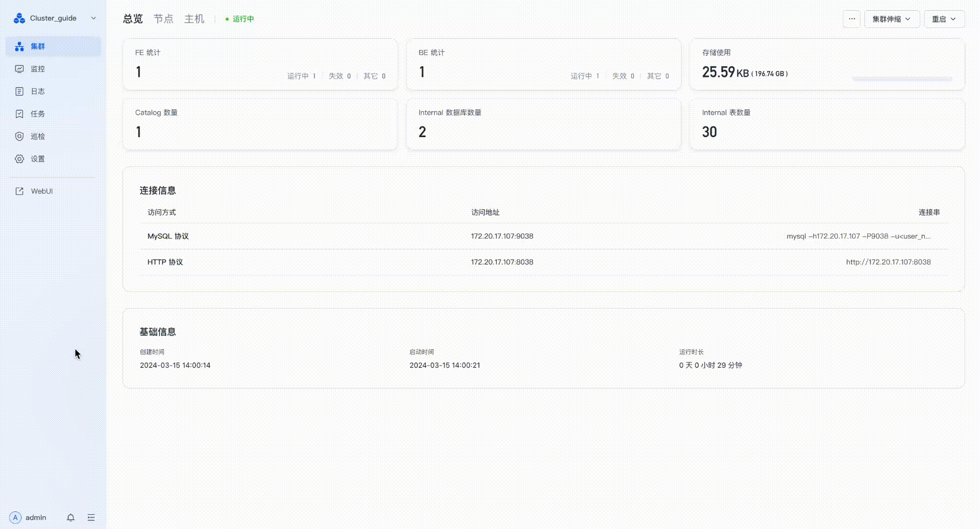Click the more options ellipsis button
Viewport: 980px width, 529px height.
pos(852,19)
